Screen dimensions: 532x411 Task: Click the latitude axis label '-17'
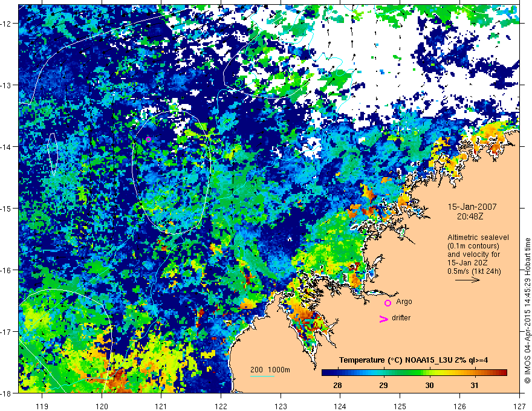[6, 332]
